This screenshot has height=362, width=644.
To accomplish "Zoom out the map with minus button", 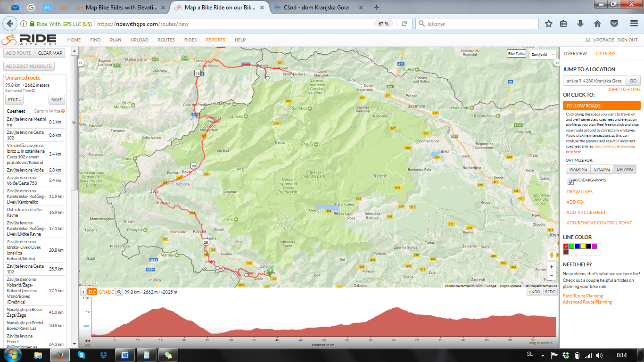I will click(x=551, y=276).
